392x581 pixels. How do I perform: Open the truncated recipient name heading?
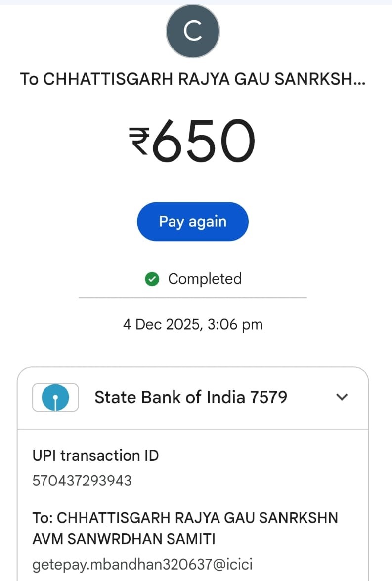tap(193, 79)
